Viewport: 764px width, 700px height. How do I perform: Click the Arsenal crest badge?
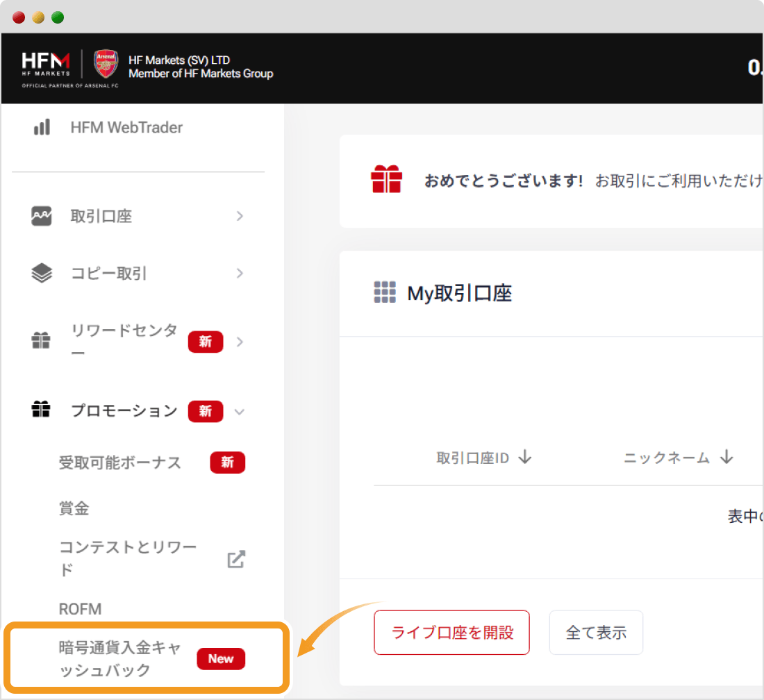pyautogui.click(x=106, y=64)
